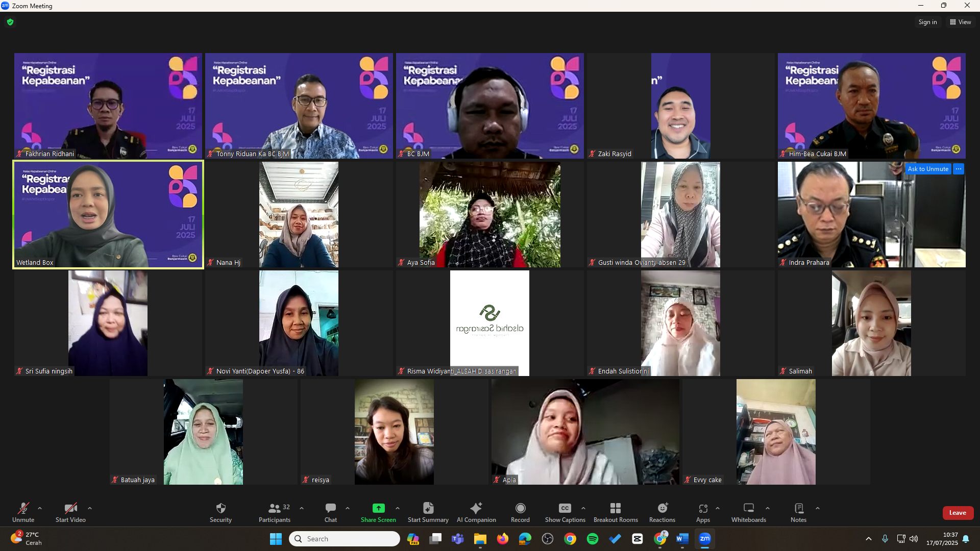This screenshot has width=980, height=551.
Task: Start recording the meeting
Action: coord(520,512)
